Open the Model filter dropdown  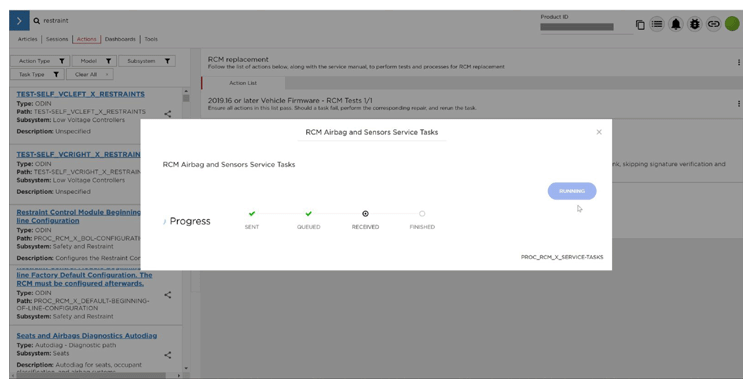[94, 61]
